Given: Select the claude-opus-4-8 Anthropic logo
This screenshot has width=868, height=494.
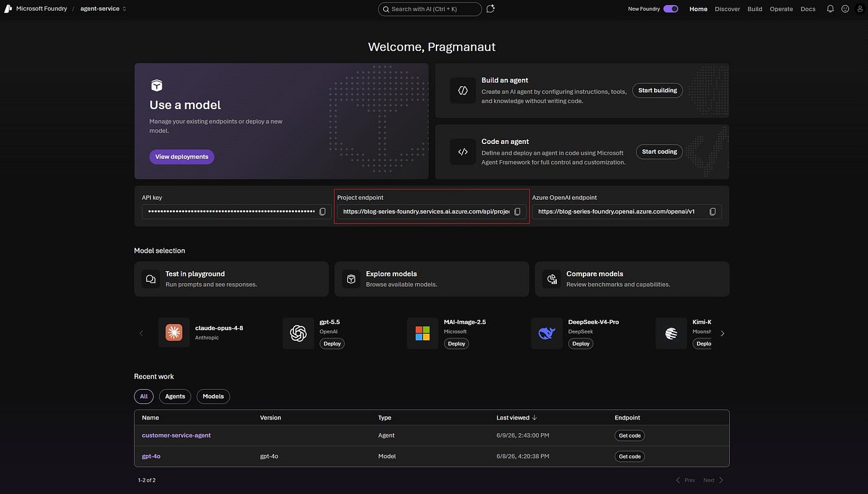Looking at the screenshot, I should pos(174,333).
